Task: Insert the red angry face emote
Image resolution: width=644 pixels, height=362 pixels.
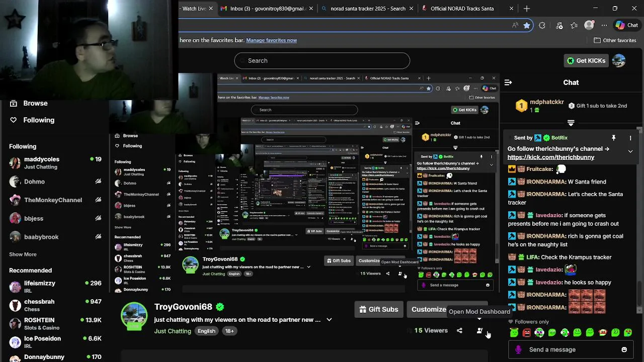Action: [527, 332]
